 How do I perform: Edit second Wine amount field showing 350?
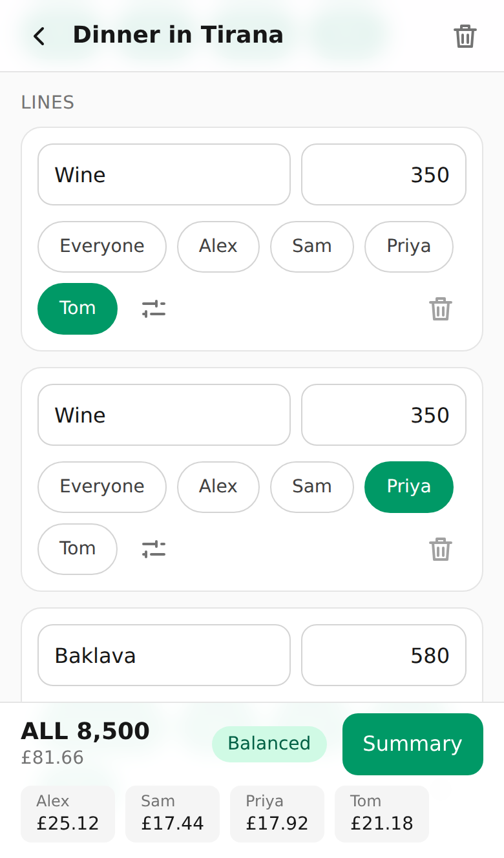pyautogui.click(x=384, y=415)
